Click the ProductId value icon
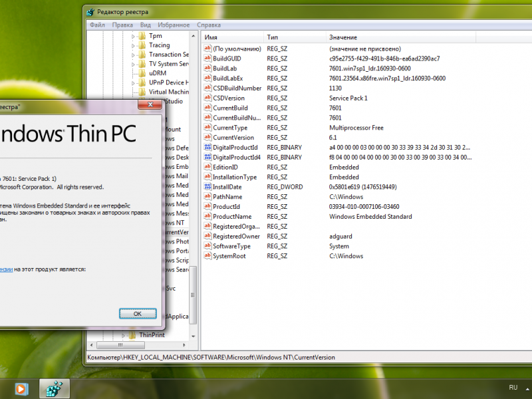The width and height of the screenshot is (532, 399). [207, 206]
